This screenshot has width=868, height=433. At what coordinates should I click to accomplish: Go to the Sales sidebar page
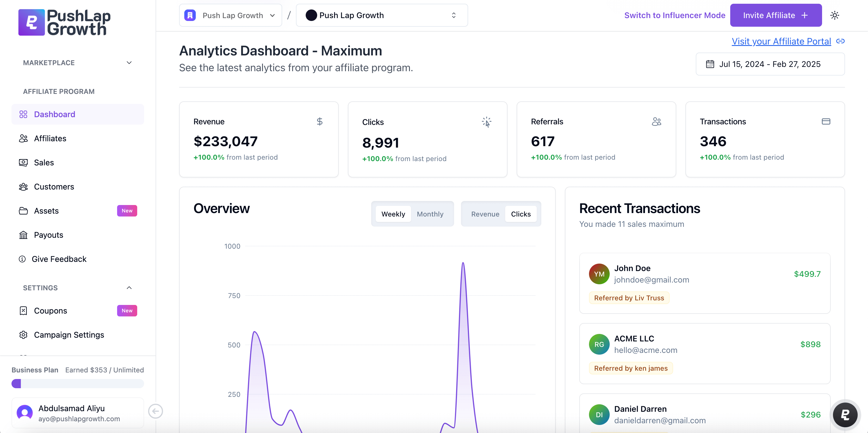(44, 163)
